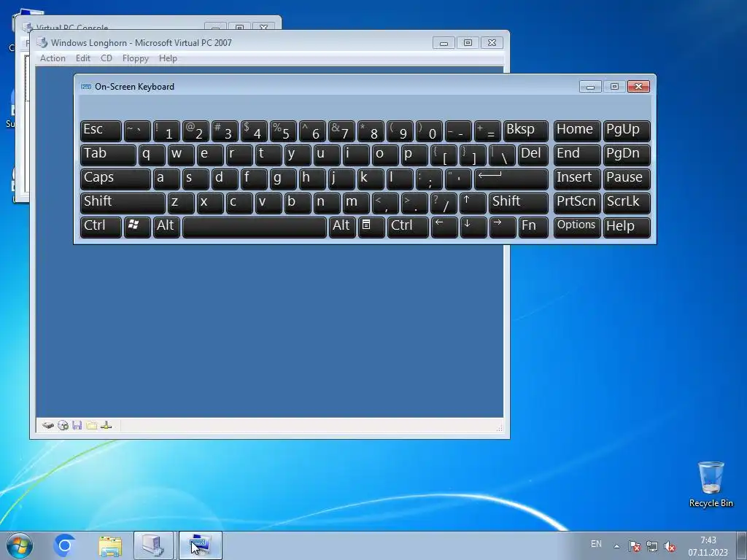This screenshot has height=560, width=747.
Task: Open the Edit menu in Virtual PC
Action: point(83,58)
